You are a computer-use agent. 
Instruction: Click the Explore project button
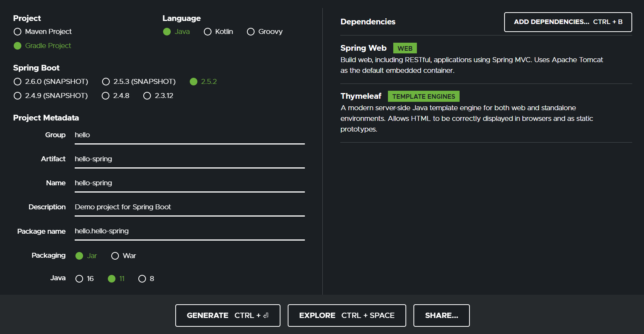tap(347, 315)
